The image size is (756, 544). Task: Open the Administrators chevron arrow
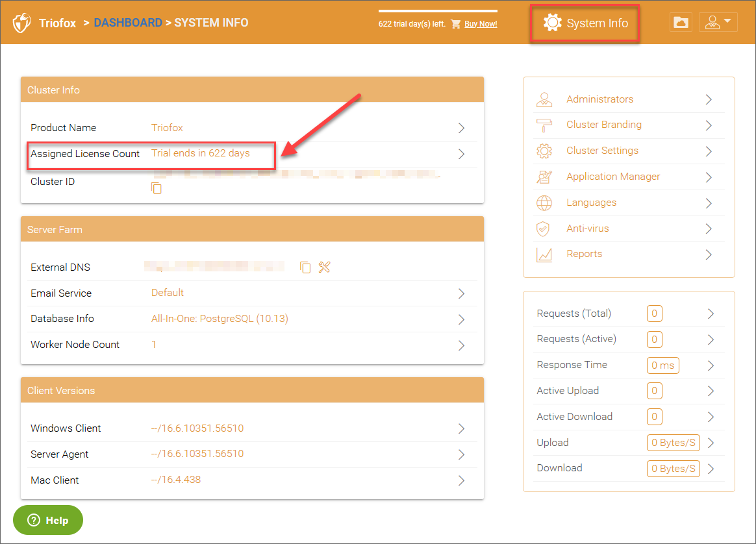coord(709,99)
